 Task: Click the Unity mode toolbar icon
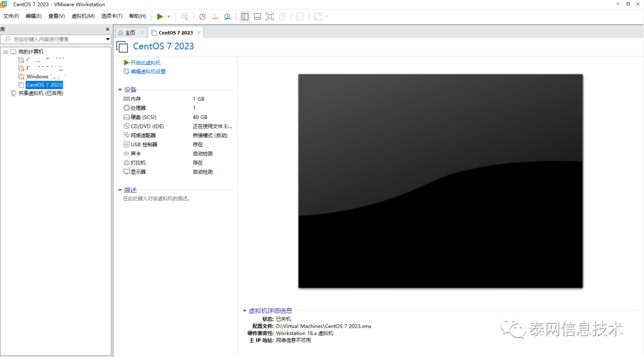tap(282, 17)
